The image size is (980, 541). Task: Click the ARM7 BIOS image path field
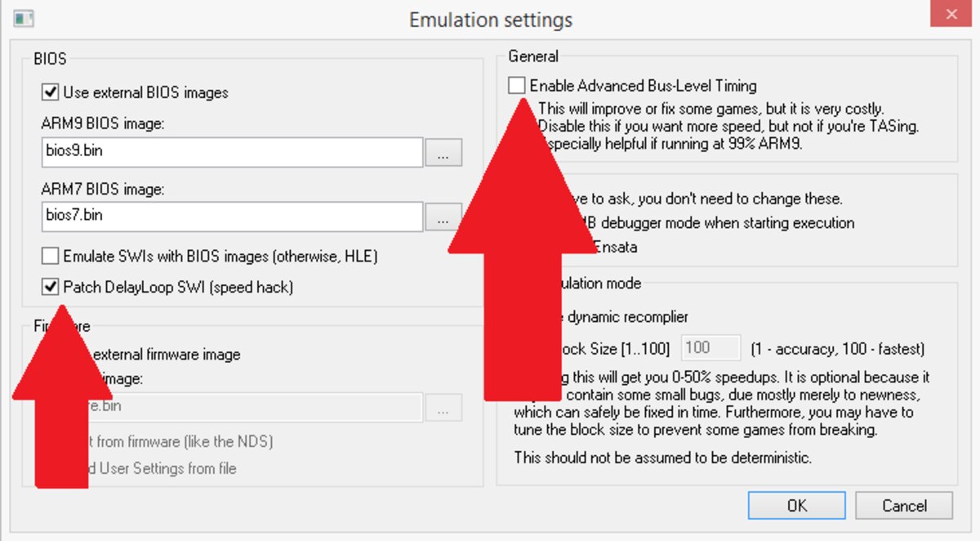click(x=232, y=217)
